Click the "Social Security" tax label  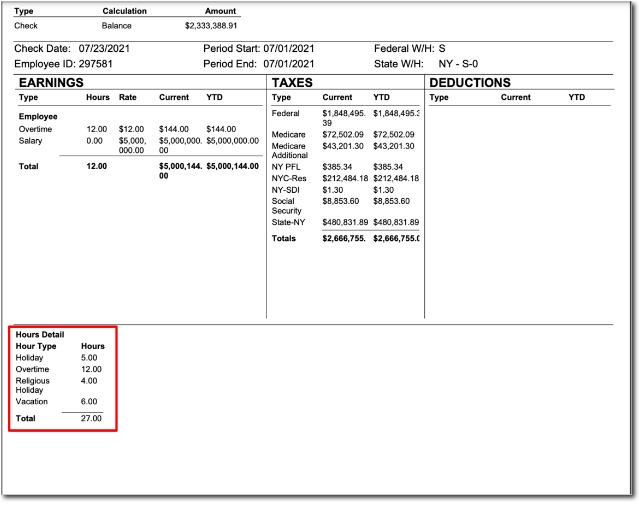[x=286, y=206]
